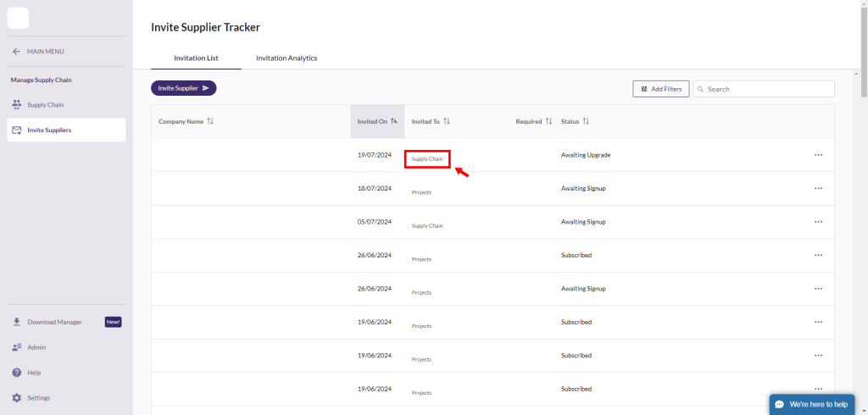This screenshot has height=415, width=868.
Task: Click the Download Manager download icon
Action: [17, 322]
